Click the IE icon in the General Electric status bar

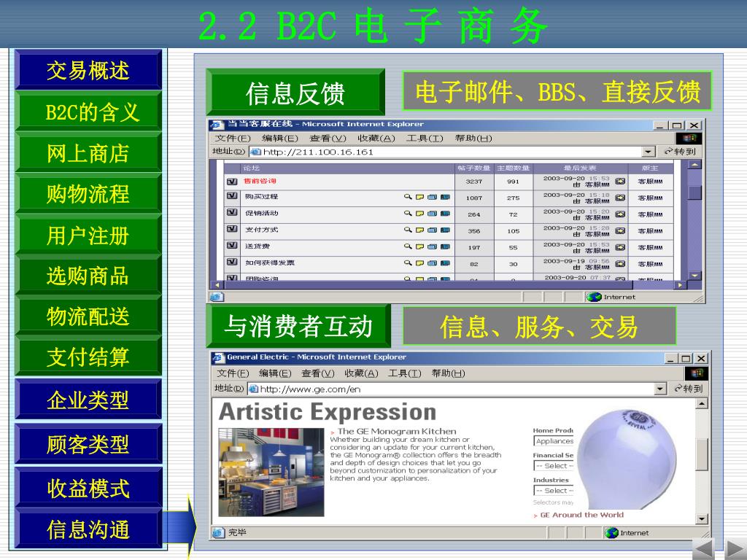click(x=217, y=533)
